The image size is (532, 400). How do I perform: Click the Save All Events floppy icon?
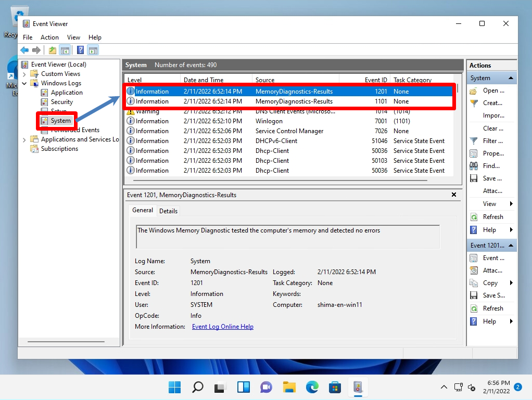pos(474,178)
